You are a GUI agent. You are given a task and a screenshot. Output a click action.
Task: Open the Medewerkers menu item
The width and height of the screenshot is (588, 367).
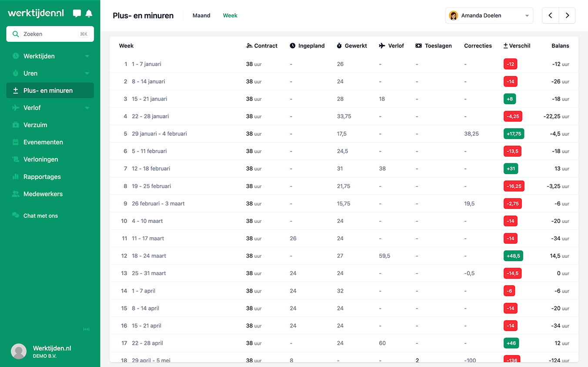pyautogui.click(x=50, y=194)
